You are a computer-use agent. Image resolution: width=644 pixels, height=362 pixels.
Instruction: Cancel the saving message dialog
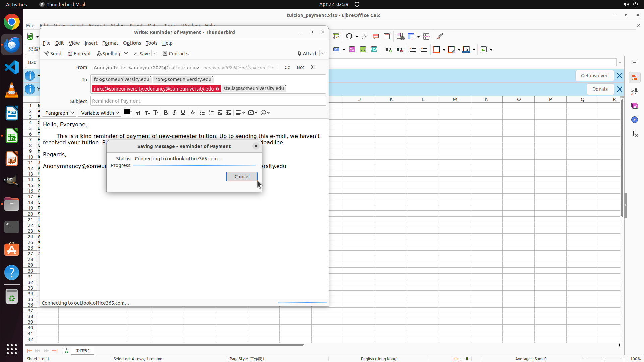click(241, 176)
